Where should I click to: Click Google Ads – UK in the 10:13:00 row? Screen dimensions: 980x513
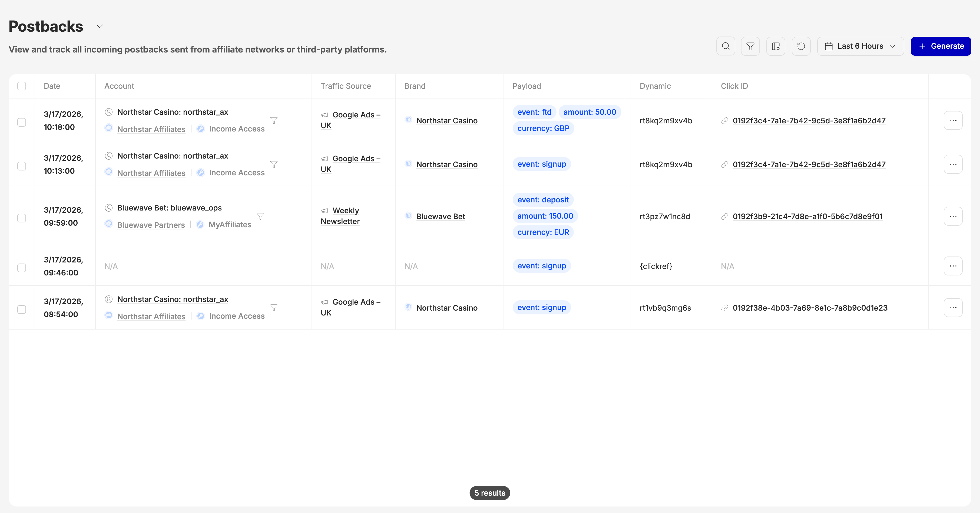(351, 164)
